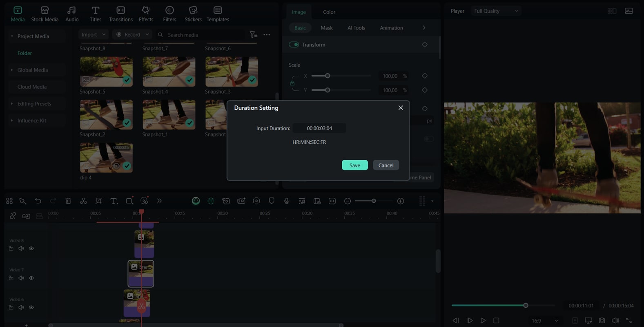Toggle the Transform switch off

[x=294, y=45]
